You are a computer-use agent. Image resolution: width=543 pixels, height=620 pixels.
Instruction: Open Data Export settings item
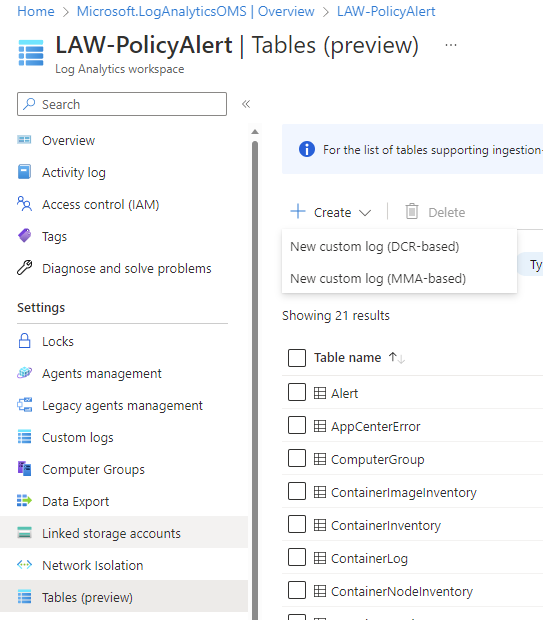point(76,501)
